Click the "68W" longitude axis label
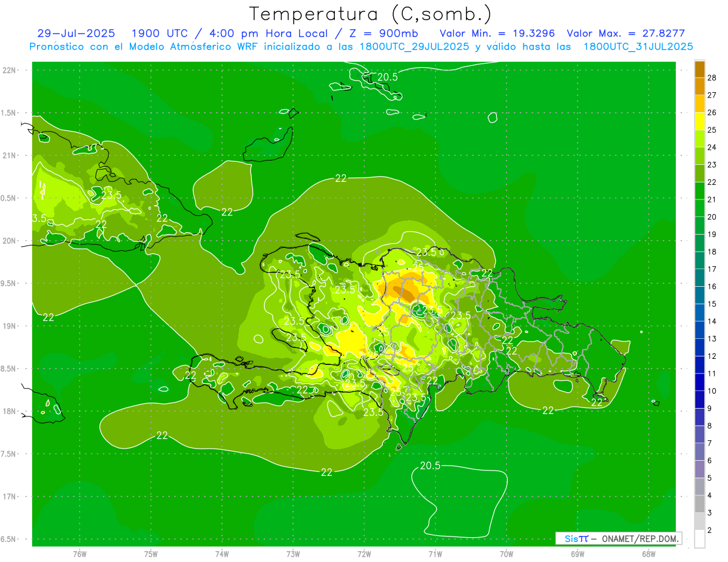728x562 pixels. coord(649,554)
